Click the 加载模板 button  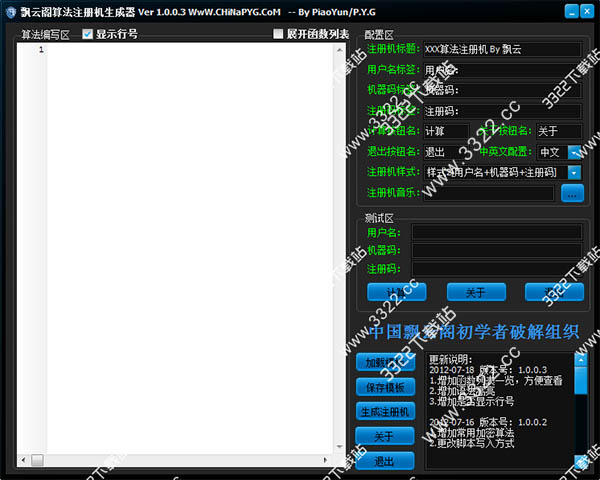point(385,362)
